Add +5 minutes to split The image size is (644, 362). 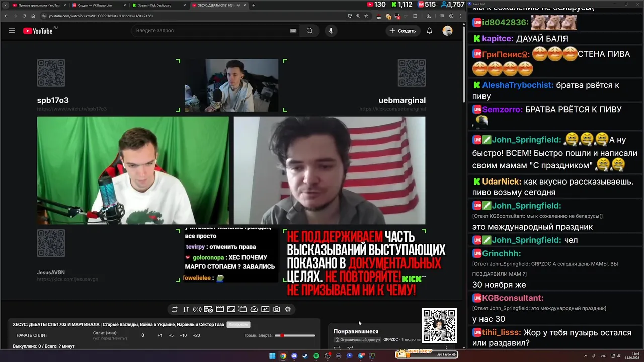click(171, 335)
